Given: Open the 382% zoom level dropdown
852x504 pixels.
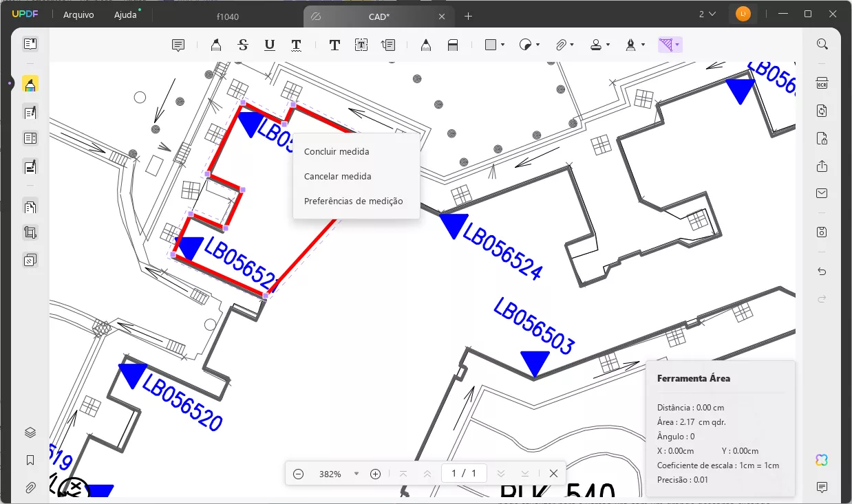Looking at the screenshot, I should tap(356, 474).
